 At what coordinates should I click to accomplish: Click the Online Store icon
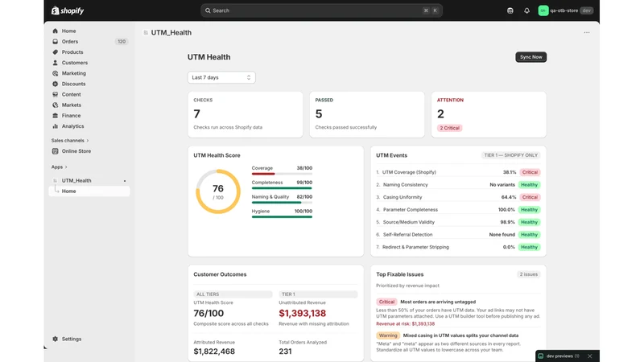pyautogui.click(x=55, y=151)
